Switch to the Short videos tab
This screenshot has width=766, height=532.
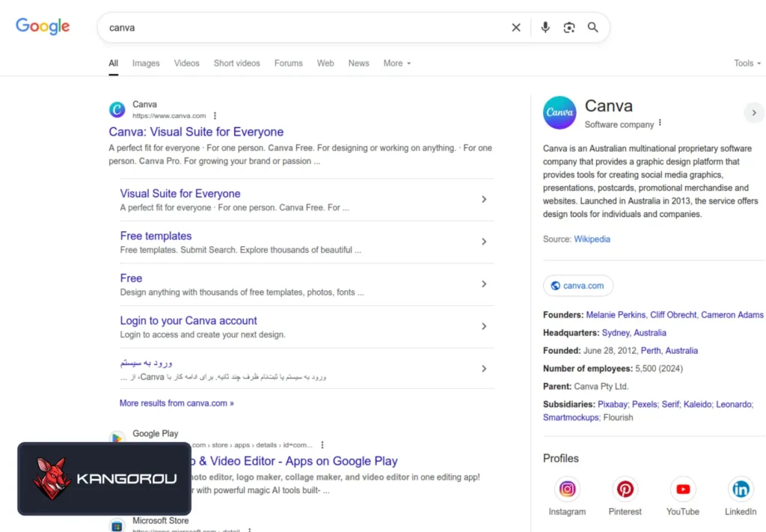tap(236, 64)
